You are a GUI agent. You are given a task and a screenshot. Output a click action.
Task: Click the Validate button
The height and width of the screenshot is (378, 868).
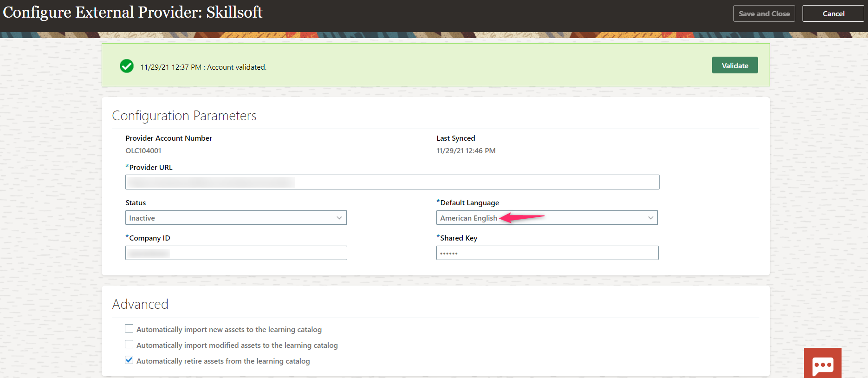coord(735,65)
